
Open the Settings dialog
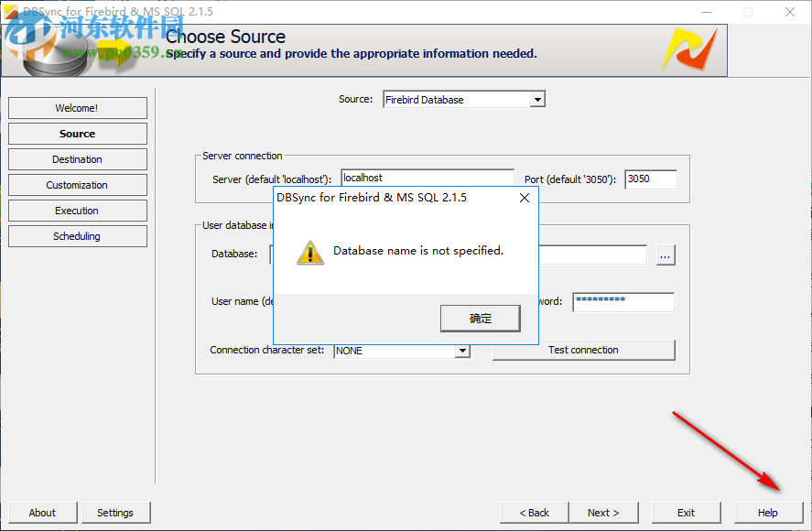coord(115,513)
